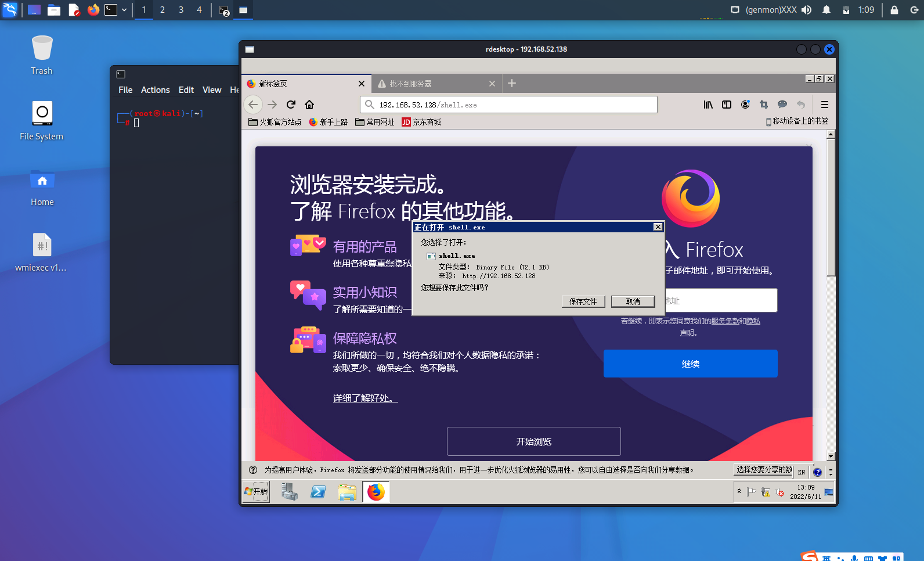Open the file manager icon in the top panel

pos(54,10)
